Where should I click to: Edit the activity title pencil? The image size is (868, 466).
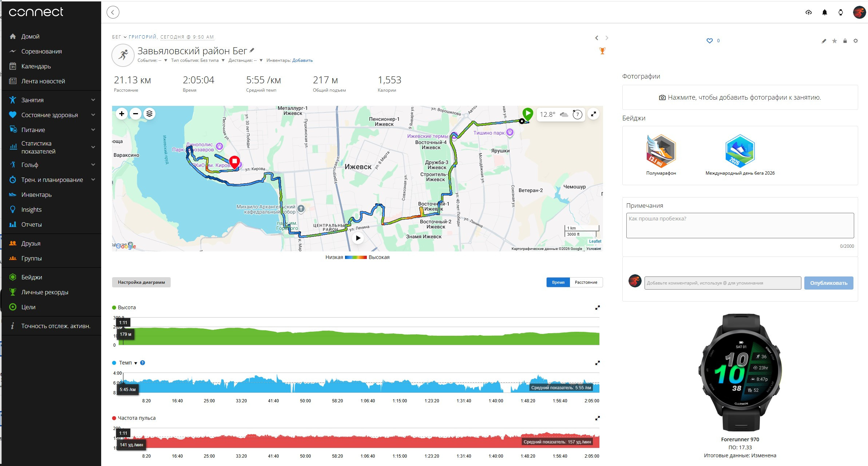pos(252,51)
